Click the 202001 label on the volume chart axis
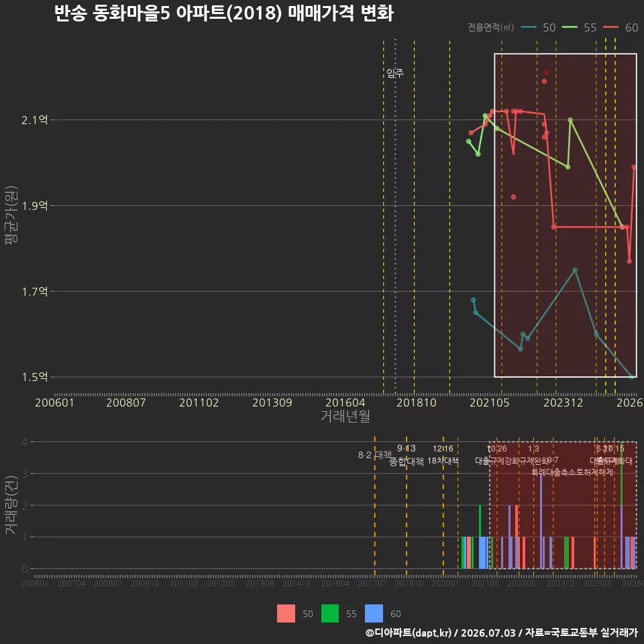Viewport: 644px width, 644px height. (x=445, y=583)
